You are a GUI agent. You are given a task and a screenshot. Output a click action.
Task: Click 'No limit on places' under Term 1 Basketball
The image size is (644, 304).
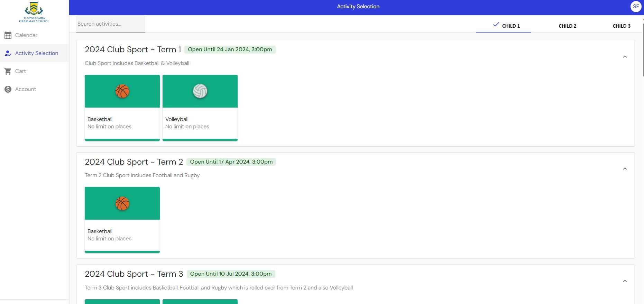point(109,127)
